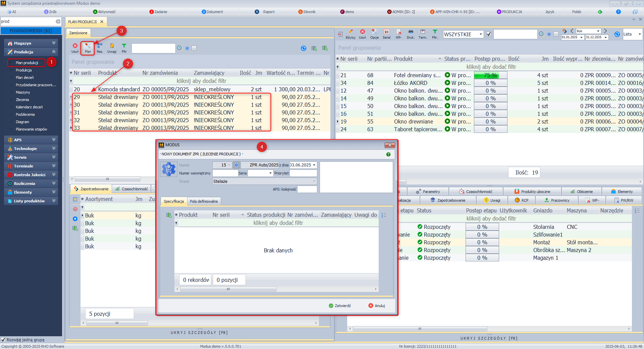Open the Serial barcode tool
The image size is (644, 349).
point(386,34)
